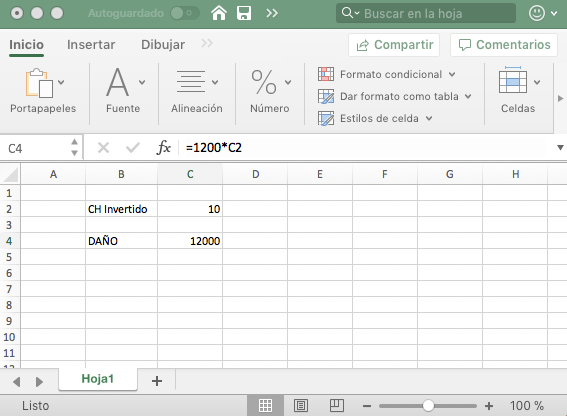Click the zoom slider handle
567x416 pixels.
point(428,406)
